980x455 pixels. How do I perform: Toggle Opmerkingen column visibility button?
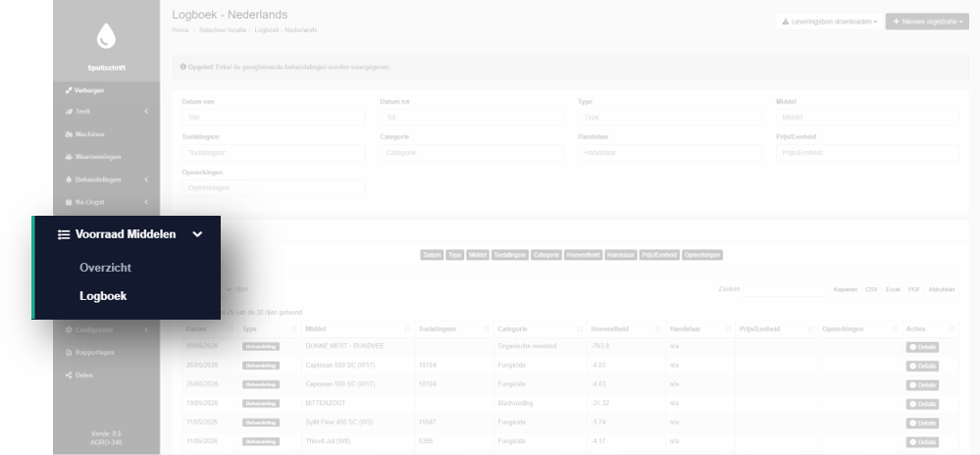pyautogui.click(x=702, y=255)
